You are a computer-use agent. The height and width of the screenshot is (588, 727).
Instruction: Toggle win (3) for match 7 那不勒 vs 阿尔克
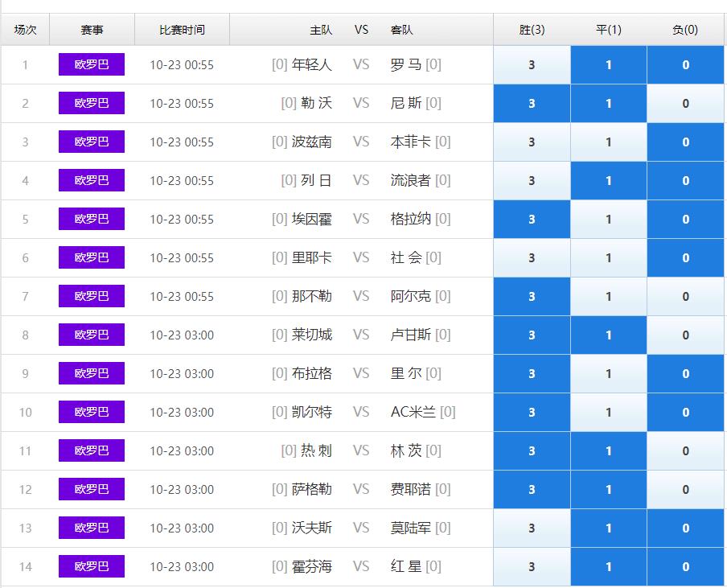[532, 296]
